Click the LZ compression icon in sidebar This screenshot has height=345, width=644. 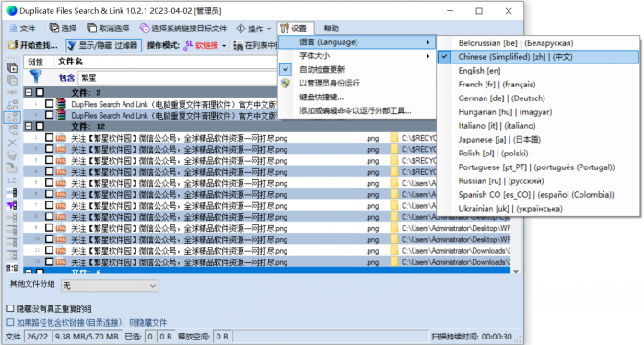point(12,180)
